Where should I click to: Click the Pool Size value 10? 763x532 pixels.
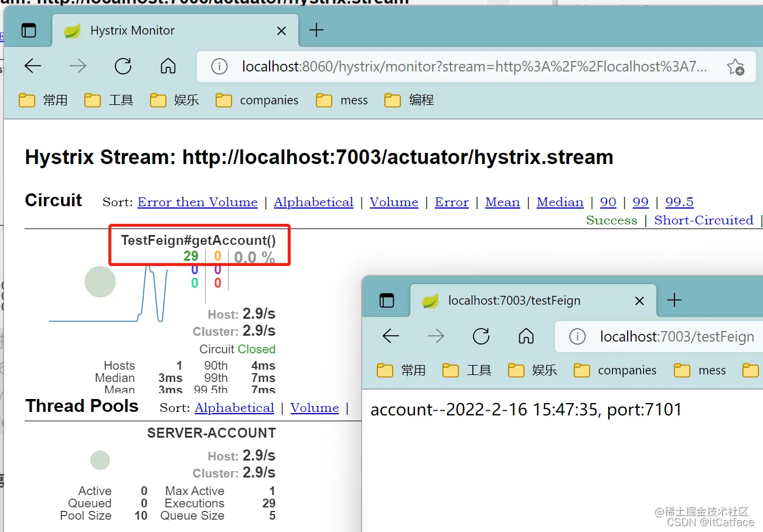[x=141, y=516]
